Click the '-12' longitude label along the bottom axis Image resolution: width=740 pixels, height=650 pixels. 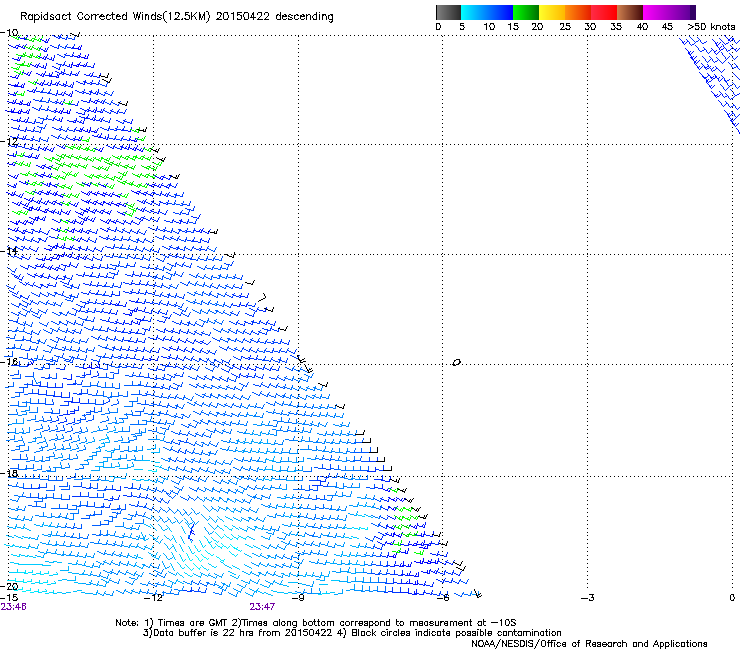(153, 598)
